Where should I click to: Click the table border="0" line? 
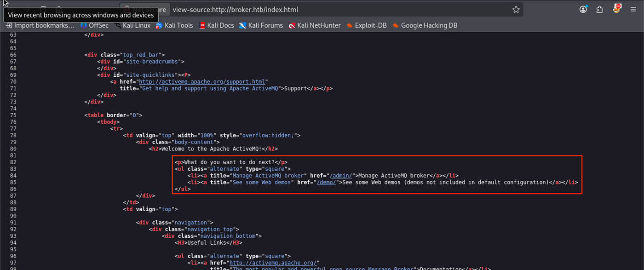coord(114,115)
